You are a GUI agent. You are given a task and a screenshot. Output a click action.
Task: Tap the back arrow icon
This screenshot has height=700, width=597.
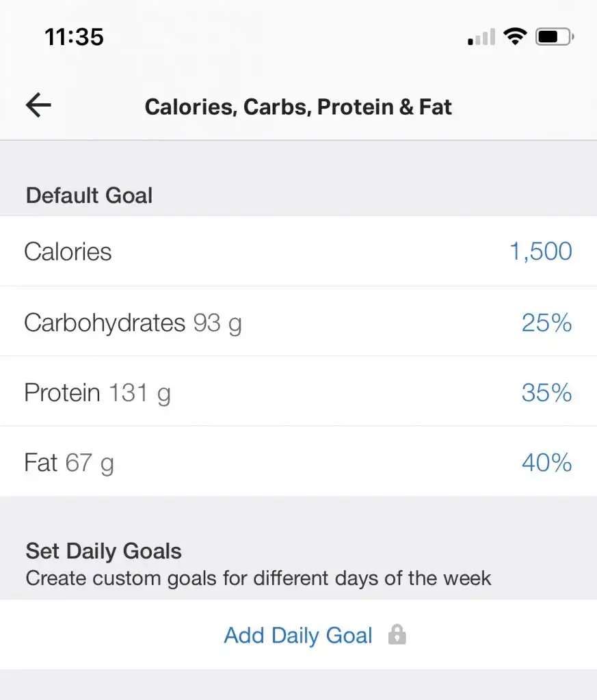[38, 105]
